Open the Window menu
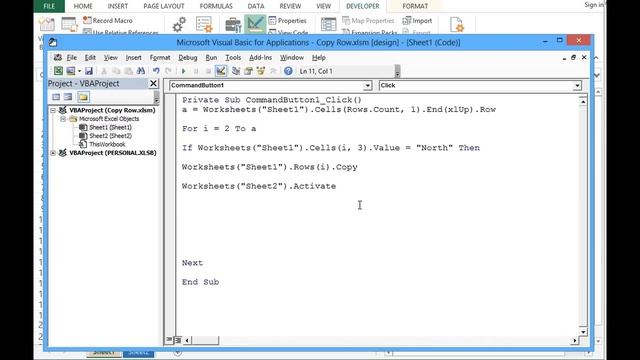 pyautogui.click(x=292, y=58)
